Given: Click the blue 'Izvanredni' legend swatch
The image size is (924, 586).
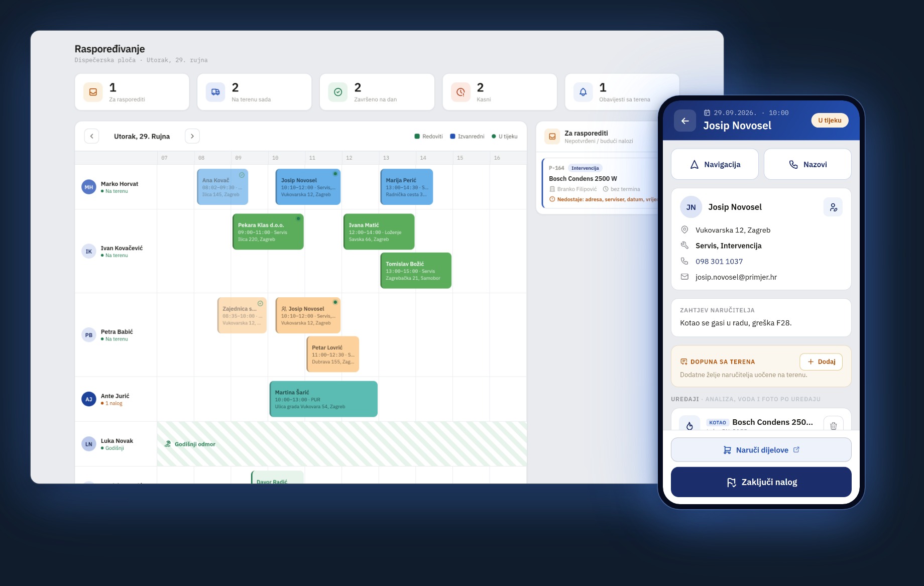Looking at the screenshot, I should point(452,136).
